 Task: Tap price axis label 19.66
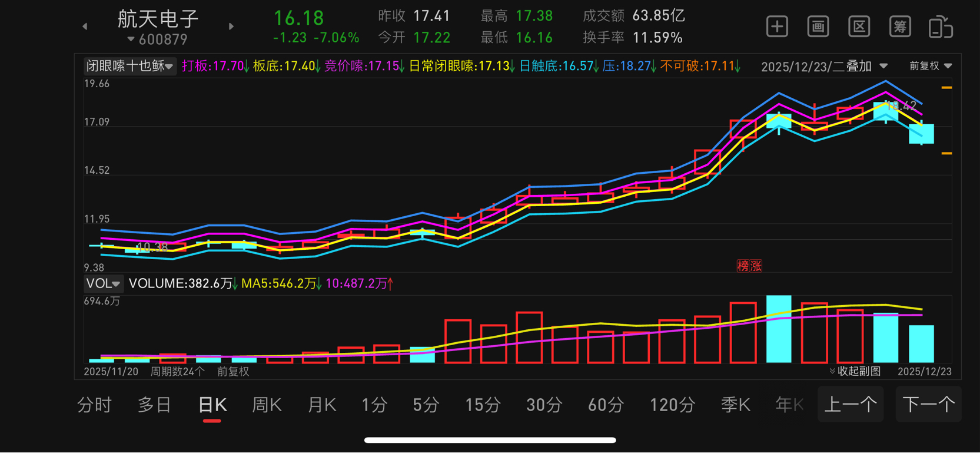coord(97,84)
